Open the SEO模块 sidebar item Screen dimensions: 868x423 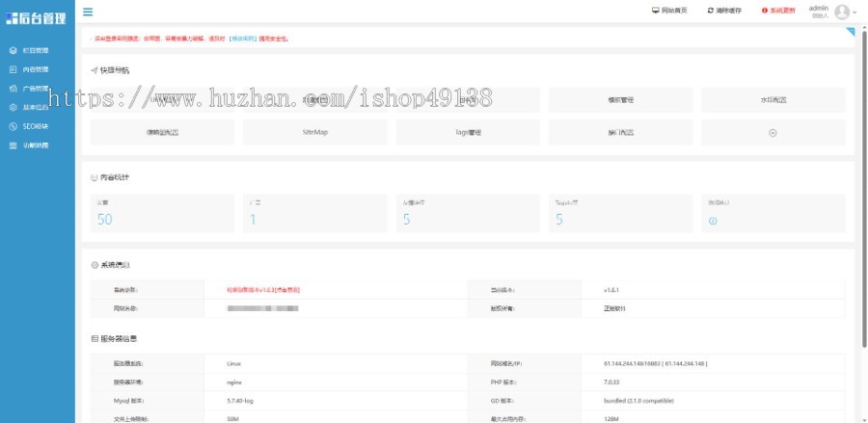click(x=37, y=126)
